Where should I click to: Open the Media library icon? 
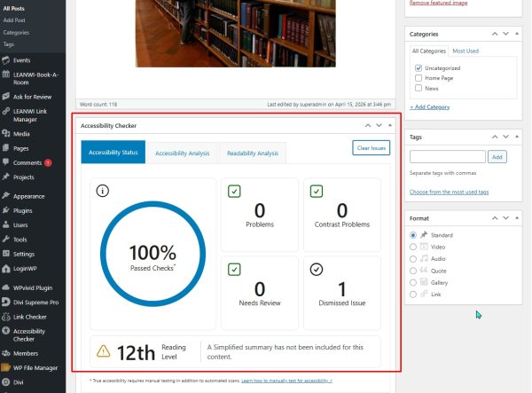coord(6,133)
